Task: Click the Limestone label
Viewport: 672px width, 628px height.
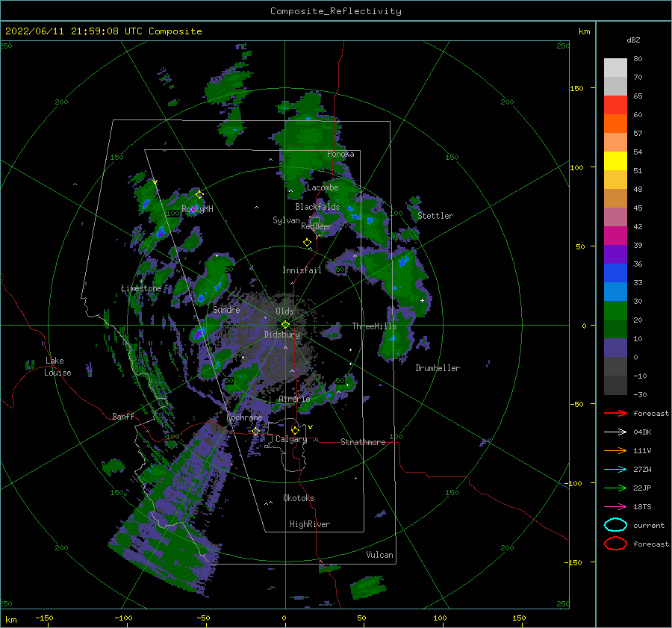Action: (x=141, y=288)
